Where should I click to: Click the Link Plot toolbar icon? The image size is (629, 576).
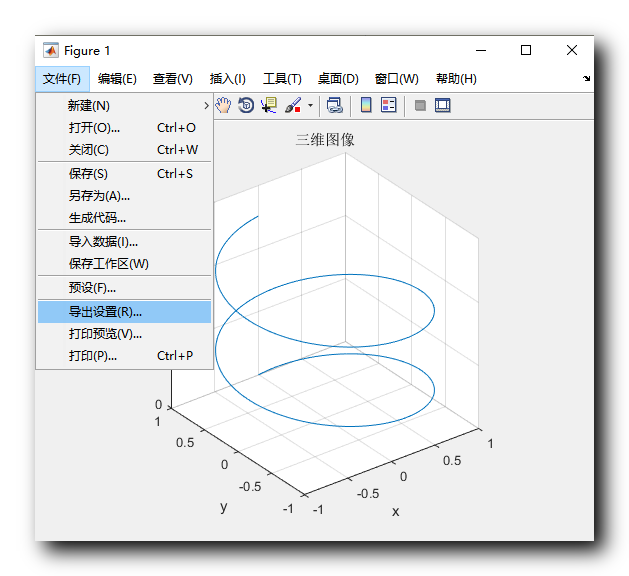coord(335,105)
